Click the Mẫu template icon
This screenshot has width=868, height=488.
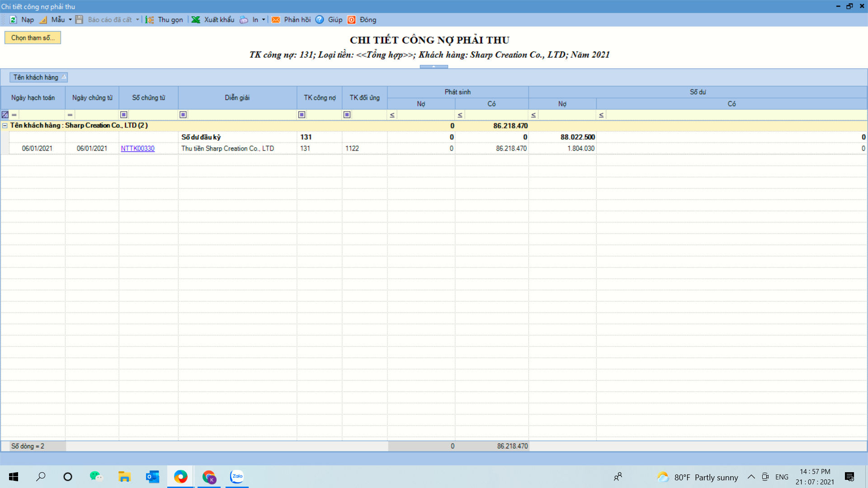tap(44, 20)
